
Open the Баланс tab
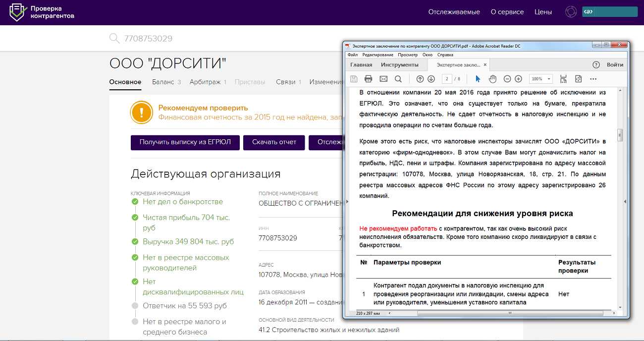(166, 82)
